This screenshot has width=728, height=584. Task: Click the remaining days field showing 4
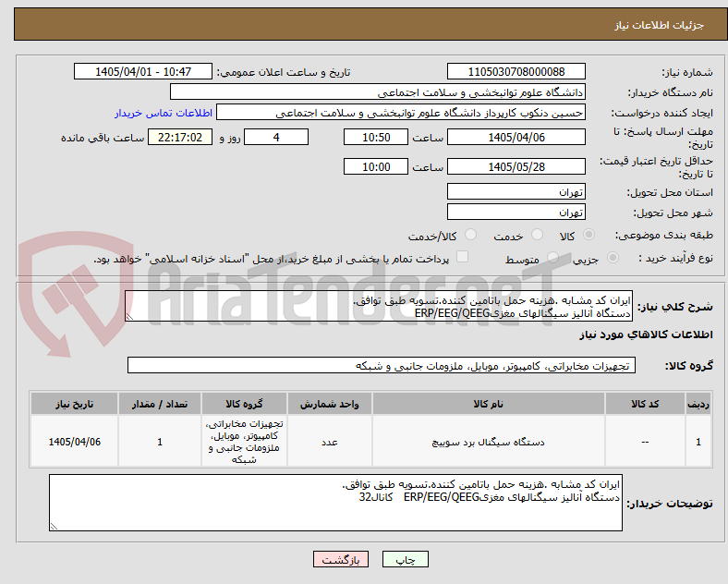click(276, 137)
